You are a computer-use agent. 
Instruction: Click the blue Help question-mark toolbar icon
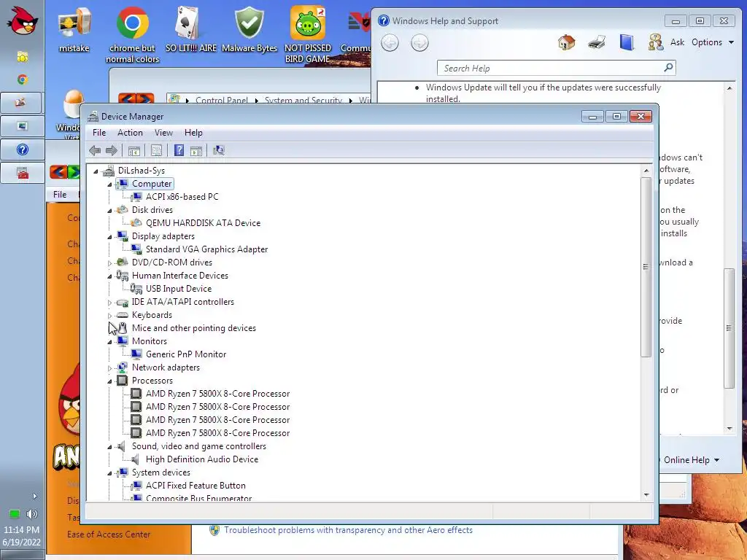click(x=179, y=150)
